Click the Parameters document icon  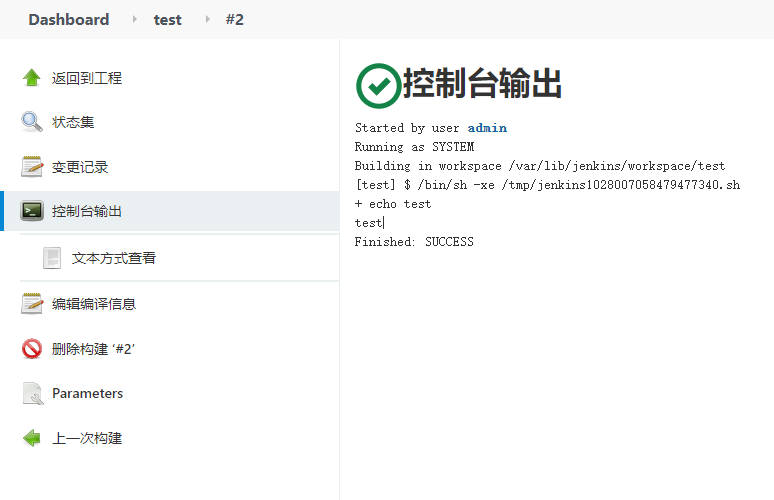[32, 394]
